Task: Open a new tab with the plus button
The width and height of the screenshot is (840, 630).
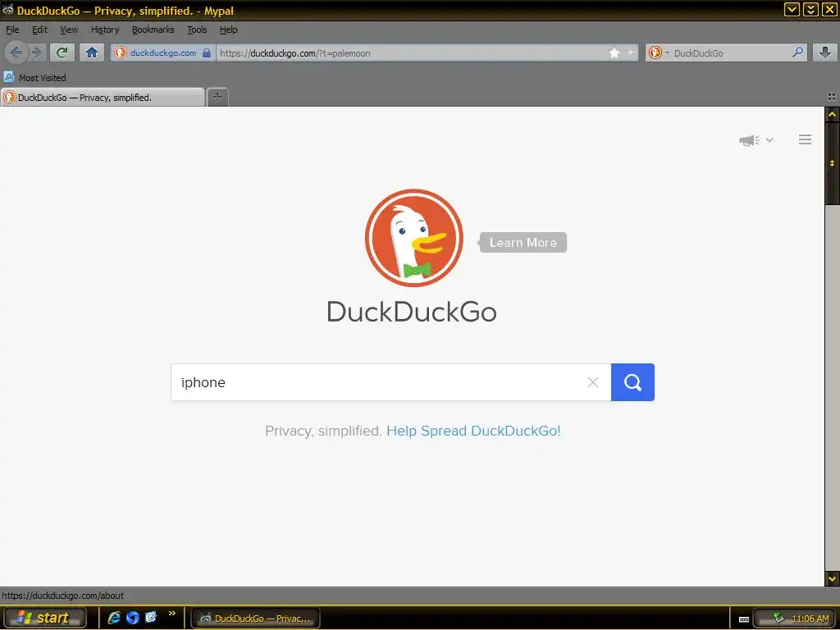Action: (217, 97)
